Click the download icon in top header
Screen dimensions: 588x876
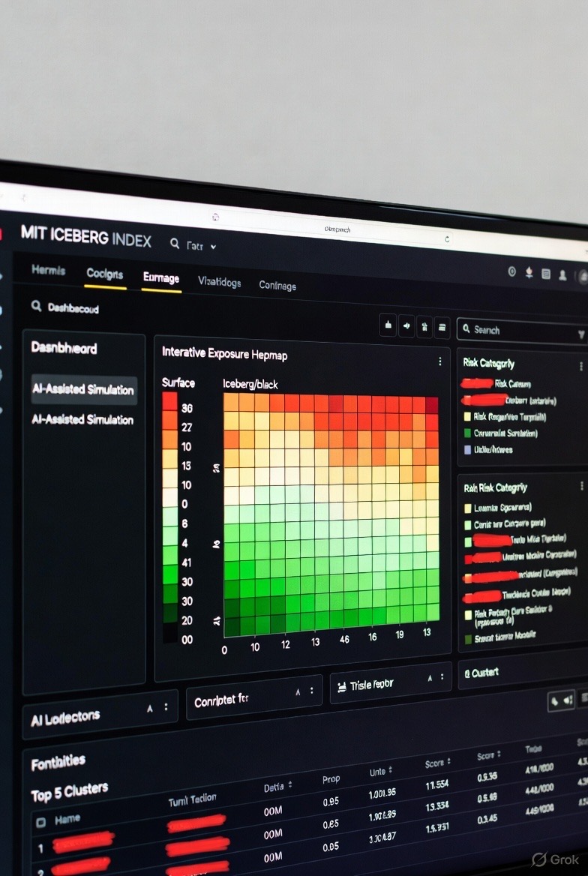tap(529, 273)
